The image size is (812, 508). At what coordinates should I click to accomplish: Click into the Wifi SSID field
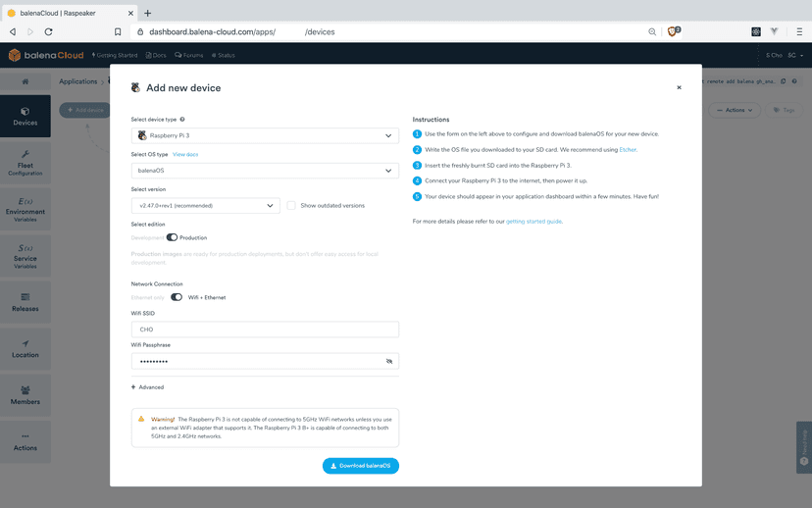pyautogui.click(x=265, y=330)
